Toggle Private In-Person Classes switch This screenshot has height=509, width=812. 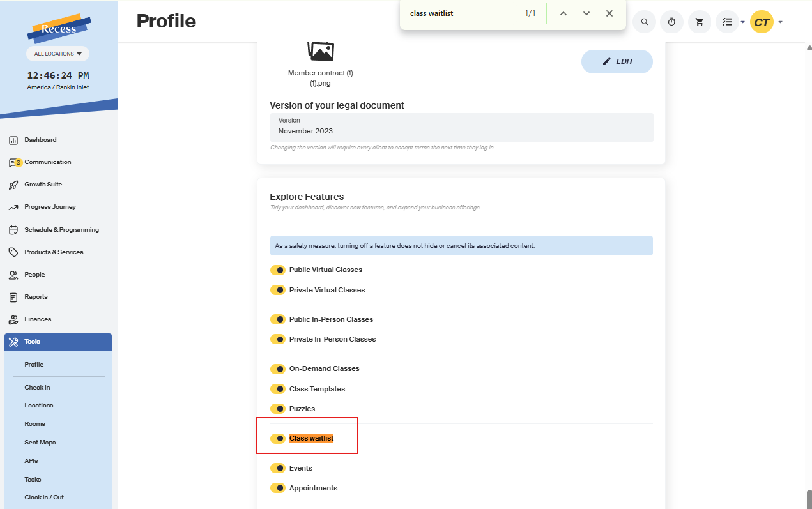tap(277, 339)
